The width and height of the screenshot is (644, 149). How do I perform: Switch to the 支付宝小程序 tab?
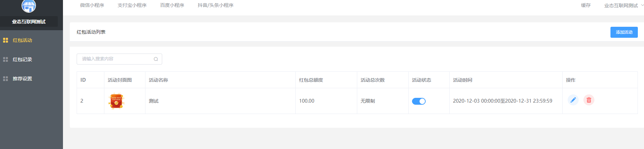(132, 5)
